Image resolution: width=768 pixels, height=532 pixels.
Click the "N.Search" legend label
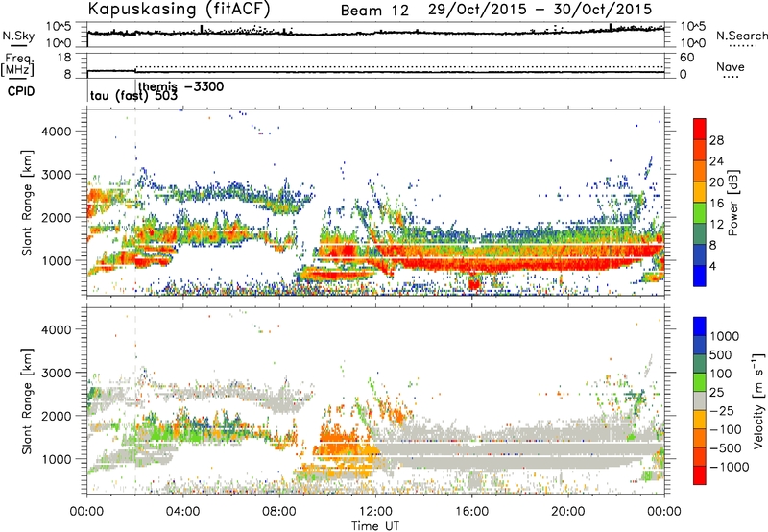(x=741, y=36)
